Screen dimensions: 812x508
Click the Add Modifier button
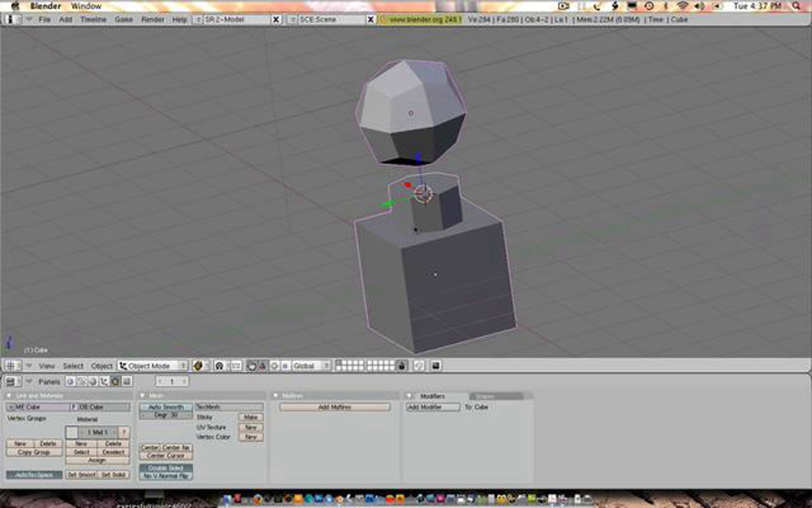click(433, 407)
